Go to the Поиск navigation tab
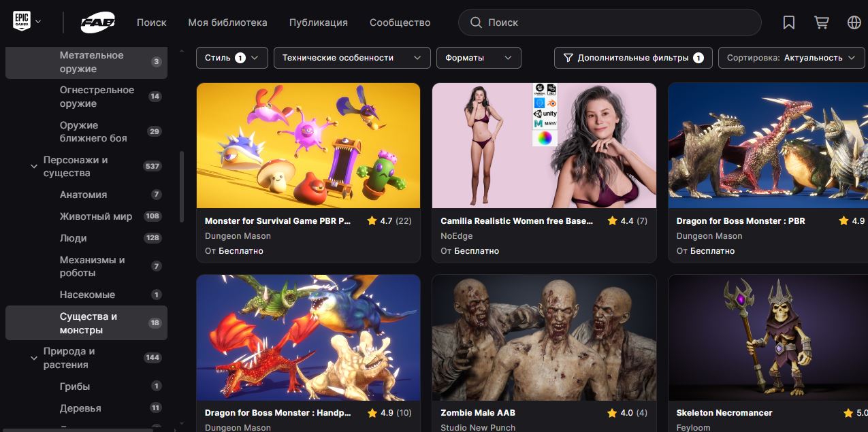 click(151, 22)
